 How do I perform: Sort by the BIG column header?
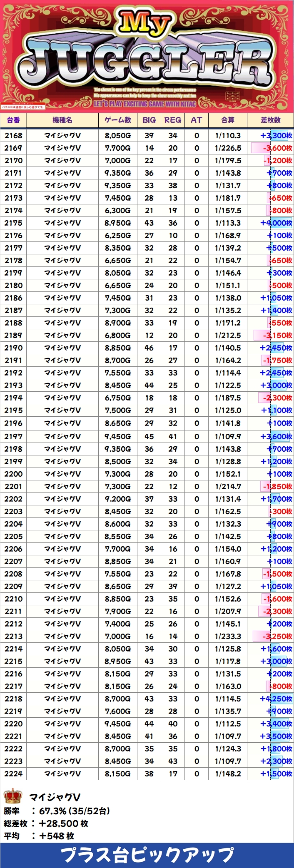(x=149, y=120)
